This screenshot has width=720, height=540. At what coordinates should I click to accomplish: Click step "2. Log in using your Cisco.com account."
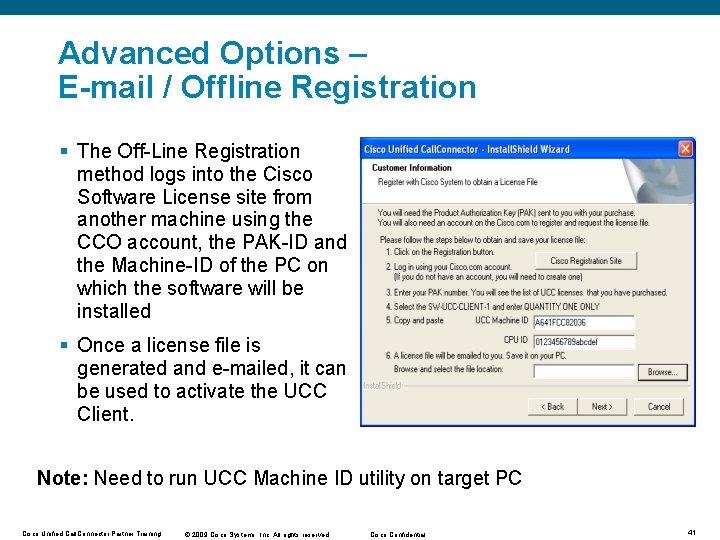coord(449,267)
